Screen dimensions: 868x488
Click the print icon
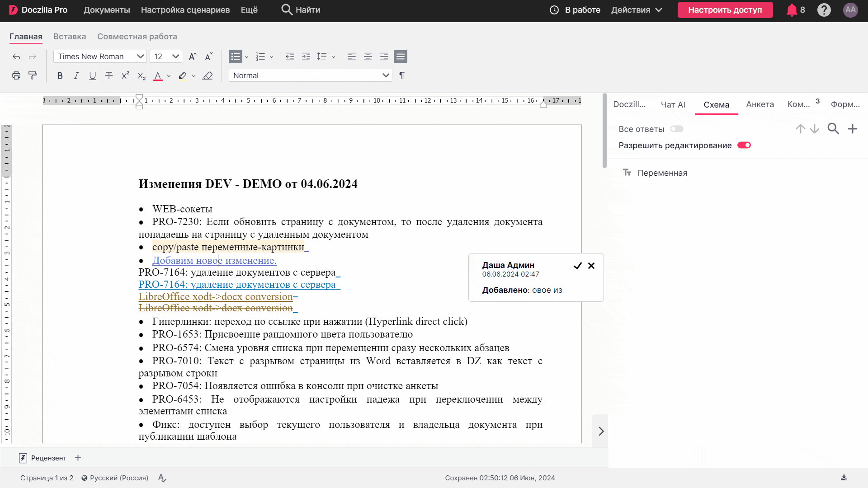click(x=16, y=76)
